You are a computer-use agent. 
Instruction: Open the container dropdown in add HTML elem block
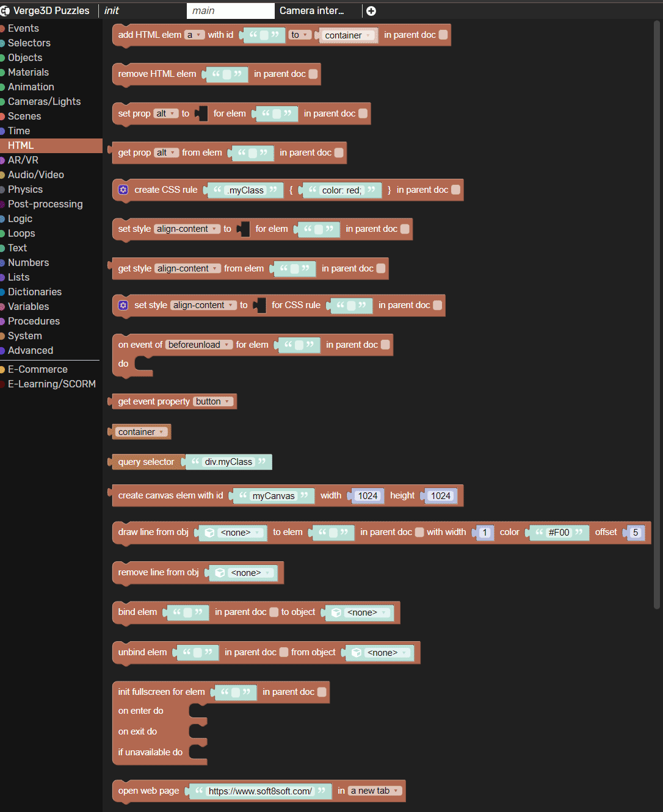click(x=349, y=35)
